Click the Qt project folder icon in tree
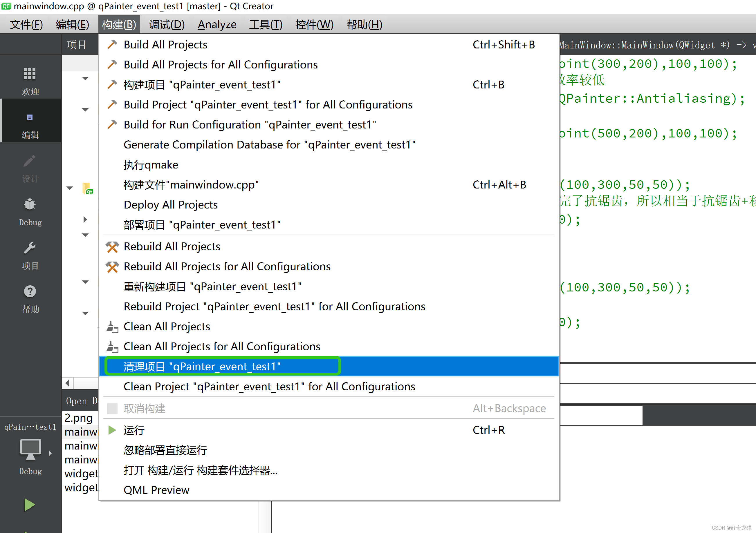The width and height of the screenshot is (756, 533). click(x=87, y=188)
